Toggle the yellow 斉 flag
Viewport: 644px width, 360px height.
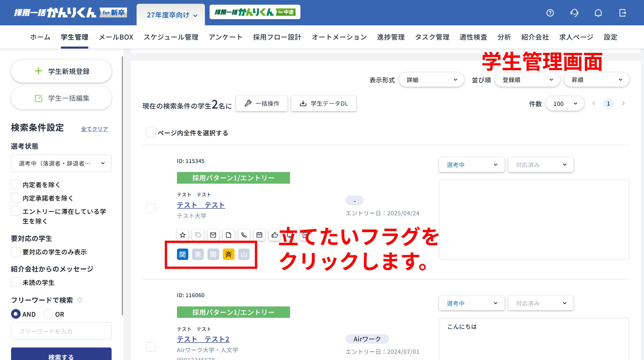click(x=228, y=254)
